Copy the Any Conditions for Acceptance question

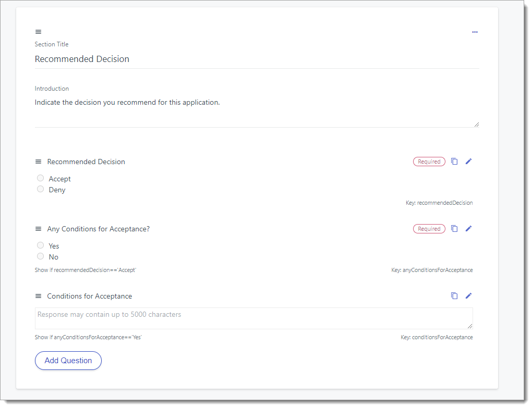pyautogui.click(x=454, y=228)
